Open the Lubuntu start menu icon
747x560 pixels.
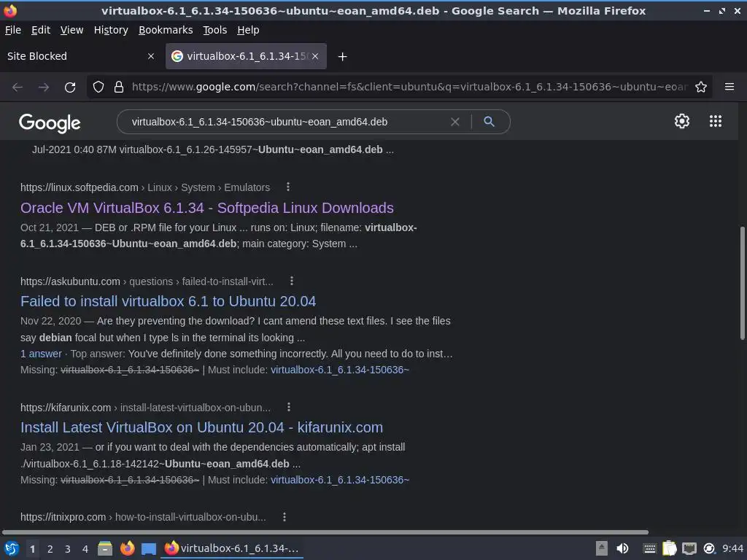pyautogui.click(x=11, y=548)
